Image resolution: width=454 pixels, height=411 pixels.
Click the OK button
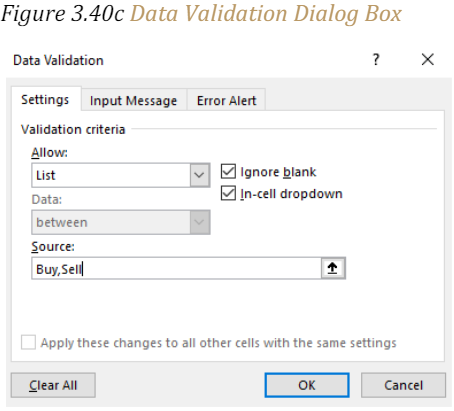[307, 385]
